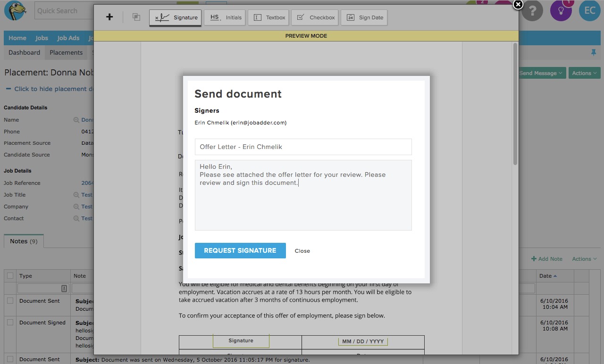The width and height of the screenshot is (604, 364).
Task: Click the Type column filter input
Action: click(x=43, y=288)
